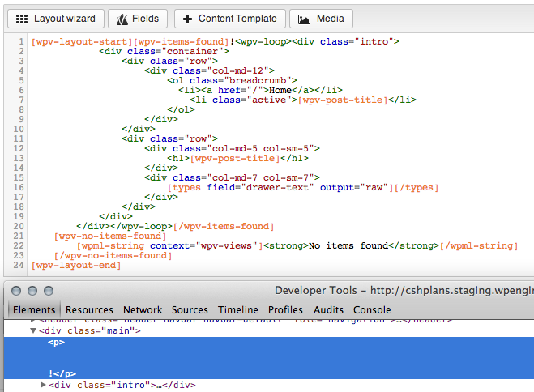The width and height of the screenshot is (534, 392).
Task: Click the types field drawer-text shortcode line
Action: point(301,187)
